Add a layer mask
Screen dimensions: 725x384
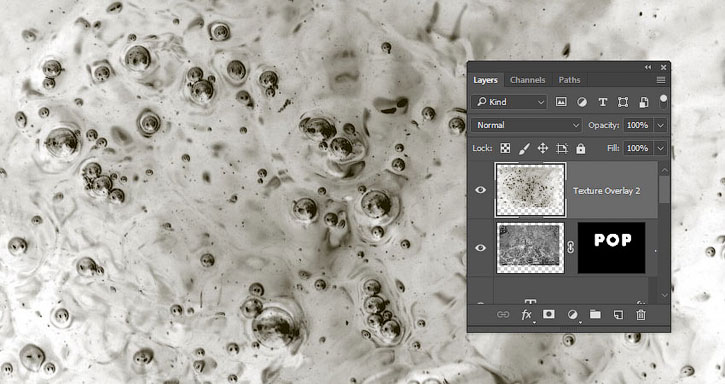pyautogui.click(x=549, y=314)
